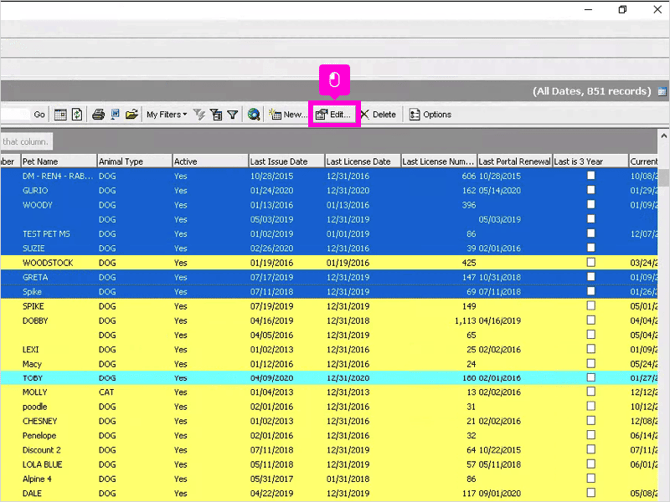Click the filter builder icon
Viewport: 670px width, 502px height.
pyautogui.click(x=216, y=114)
